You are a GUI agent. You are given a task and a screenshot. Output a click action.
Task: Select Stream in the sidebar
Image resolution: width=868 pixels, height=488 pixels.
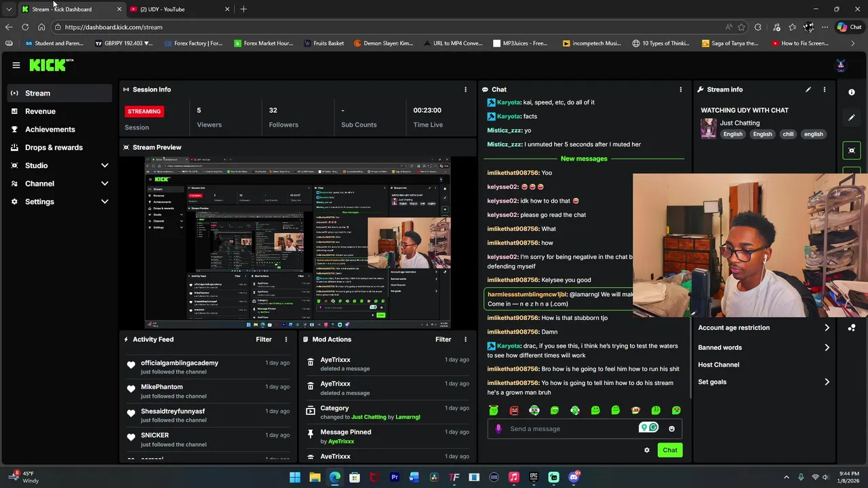coord(60,93)
